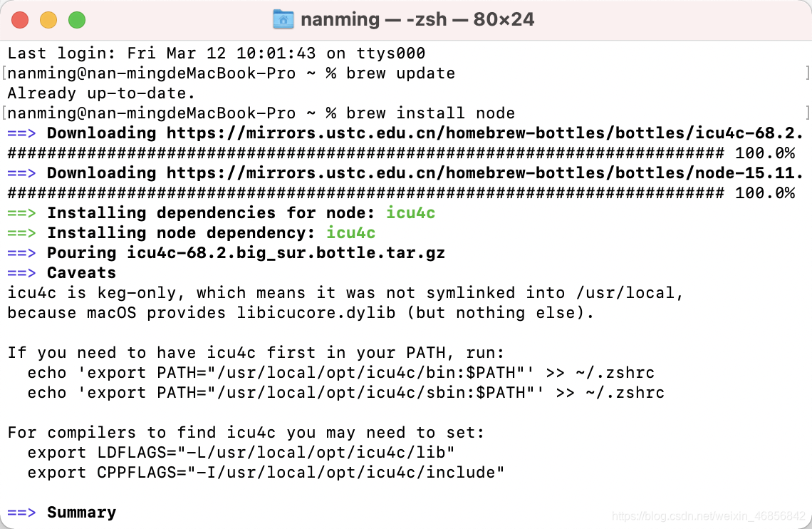Click green icu4c after "node dependency:"
The height and width of the screenshot is (529, 812).
pos(350,233)
